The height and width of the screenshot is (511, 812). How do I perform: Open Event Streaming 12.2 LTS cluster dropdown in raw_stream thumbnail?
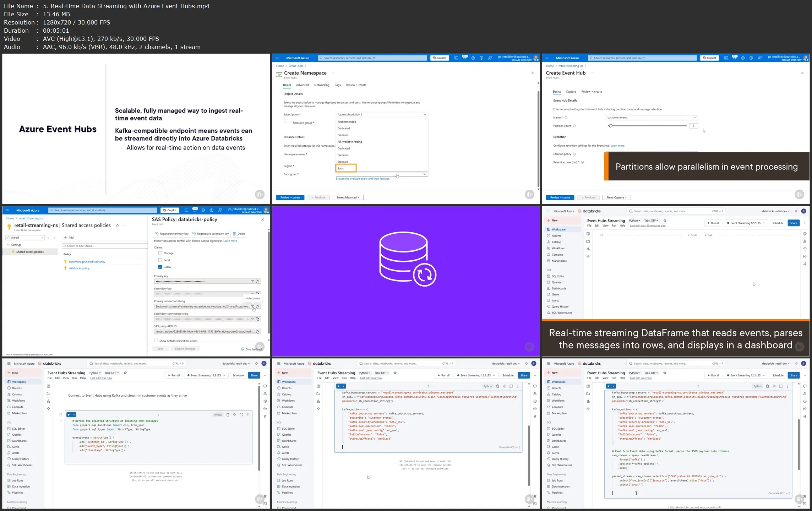(x=746, y=375)
